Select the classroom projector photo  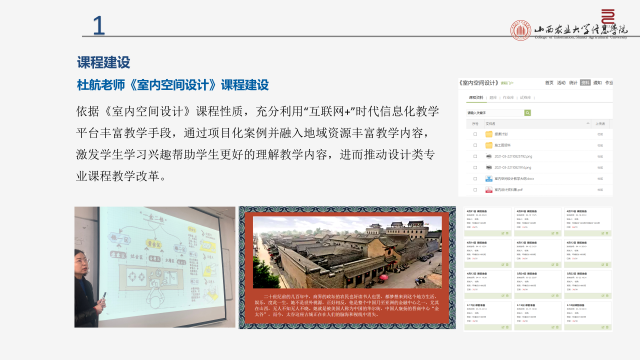[x=155, y=267]
